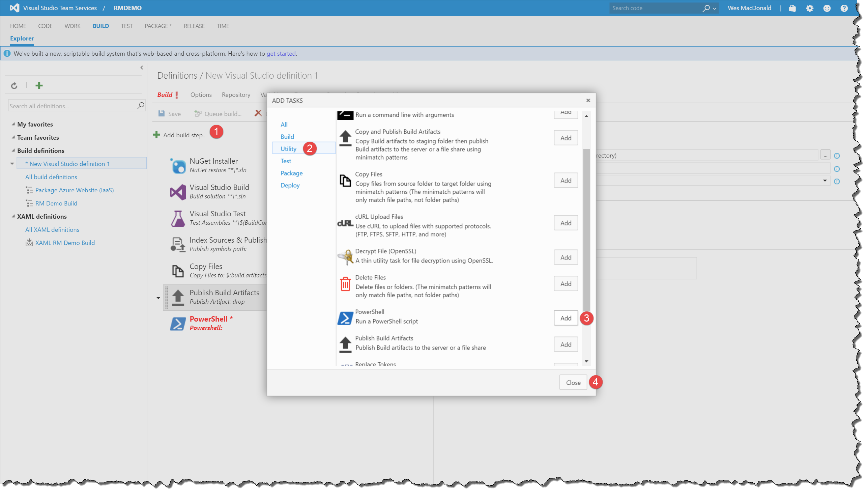Screen dimensions: 868x494
Task: Click the marketplace shopping bag icon
Action: click(792, 8)
